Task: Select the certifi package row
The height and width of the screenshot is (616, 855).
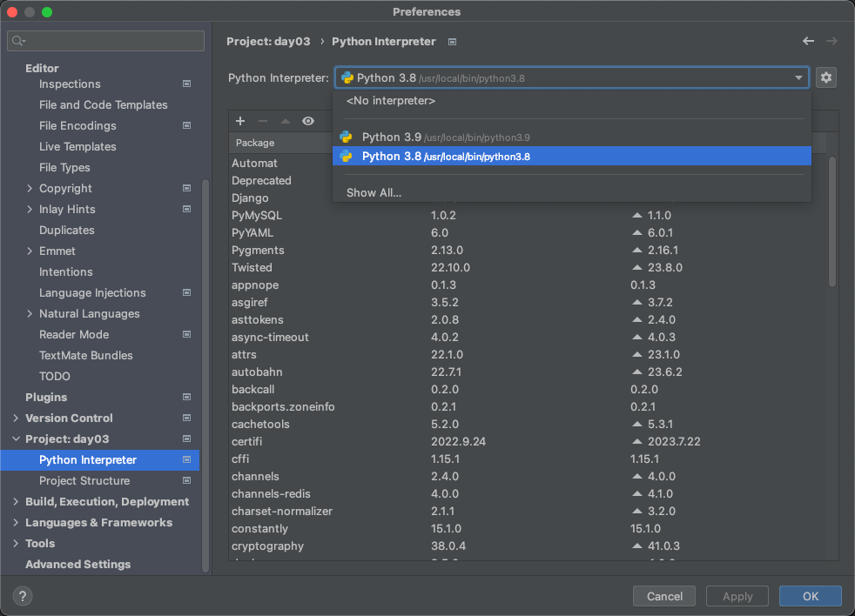Action: coord(528,442)
